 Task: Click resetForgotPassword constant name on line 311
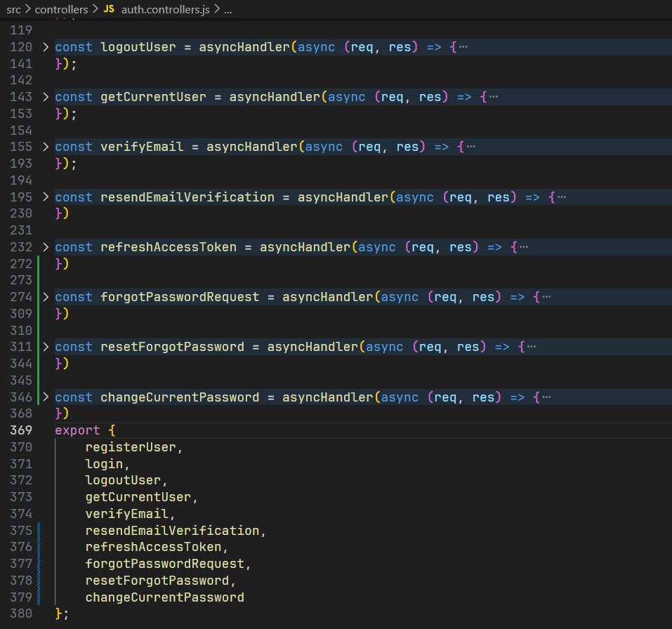[x=172, y=347]
